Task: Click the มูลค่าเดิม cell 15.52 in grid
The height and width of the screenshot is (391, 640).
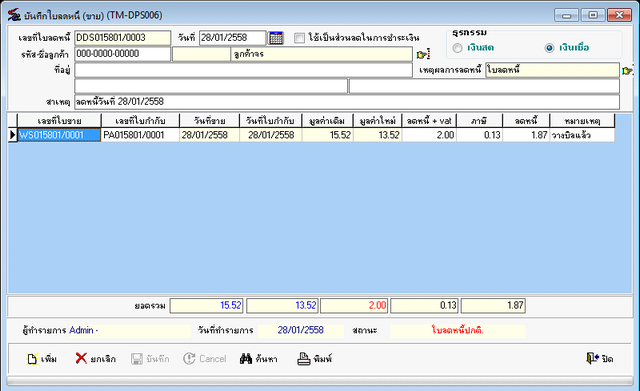Action: (328, 135)
